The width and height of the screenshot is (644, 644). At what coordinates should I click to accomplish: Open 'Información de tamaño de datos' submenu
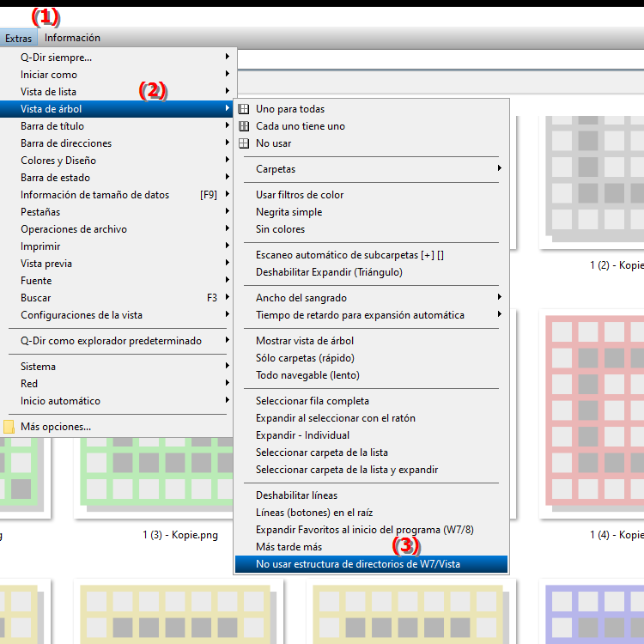(x=117, y=195)
